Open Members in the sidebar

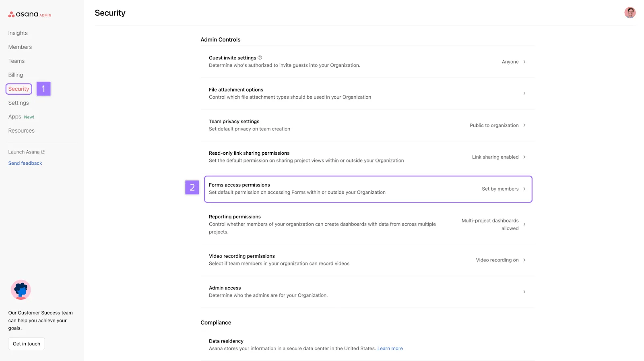click(x=20, y=47)
